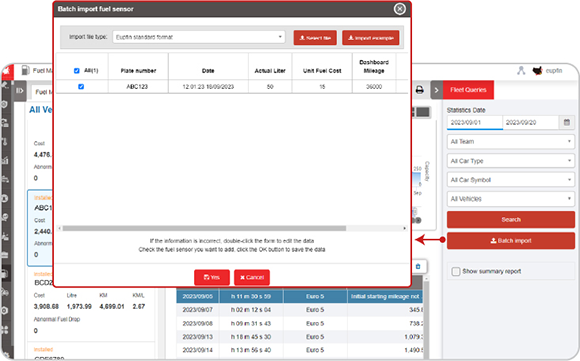
Task: Click the Actual Liter column header
Action: coord(270,71)
